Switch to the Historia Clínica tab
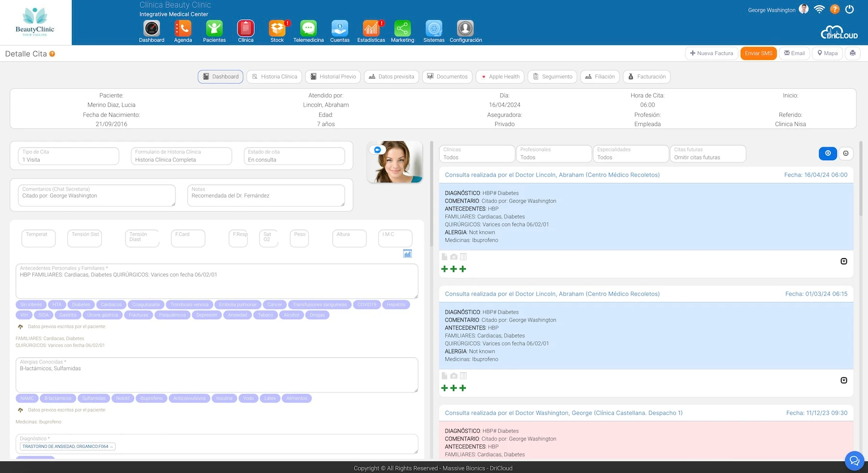Viewport: 868px width, 473px height. pos(274,77)
